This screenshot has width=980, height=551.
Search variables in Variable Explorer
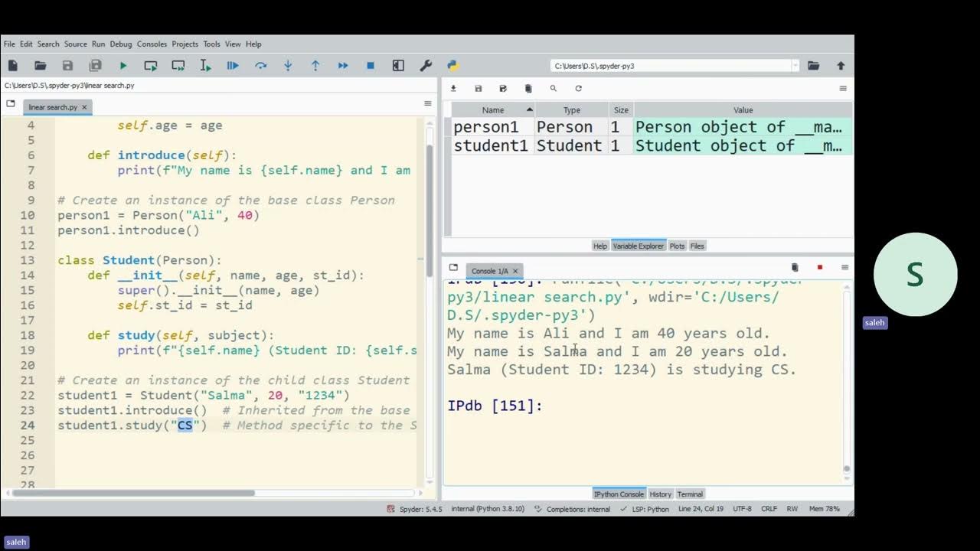[554, 89]
